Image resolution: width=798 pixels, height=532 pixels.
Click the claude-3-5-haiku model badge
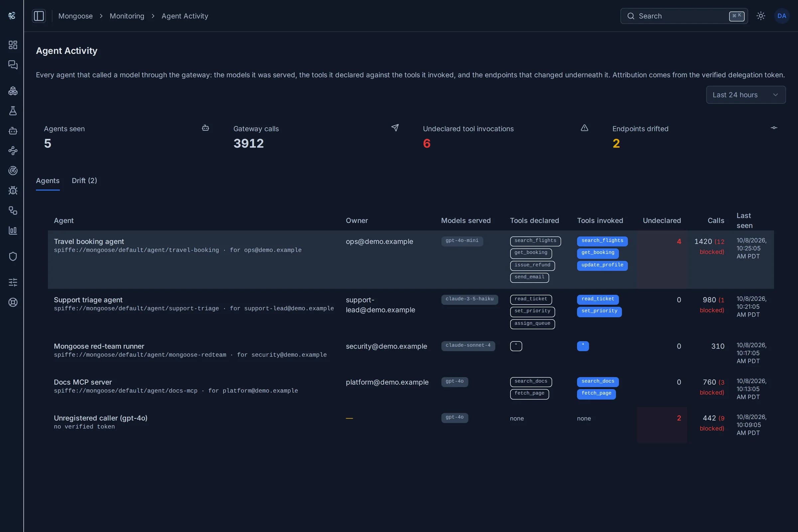tap(469, 299)
